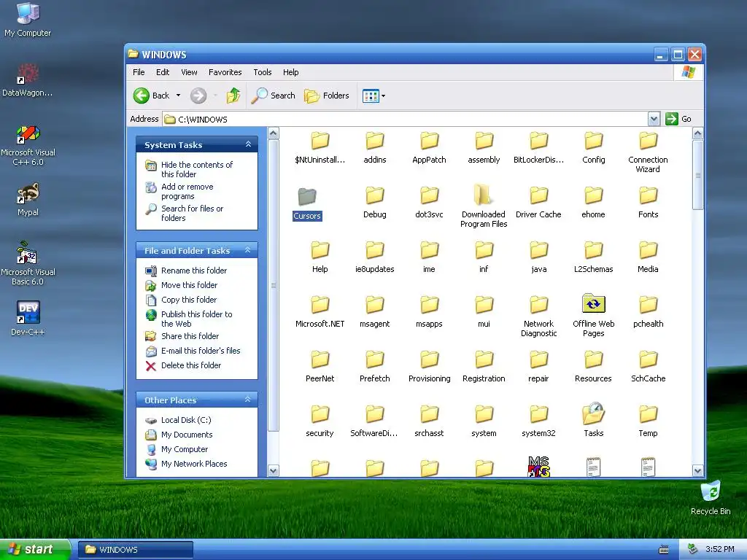The height and width of the screenshot is (560, 747).
Task: Click Delete this folder
Action: point(191,366)
